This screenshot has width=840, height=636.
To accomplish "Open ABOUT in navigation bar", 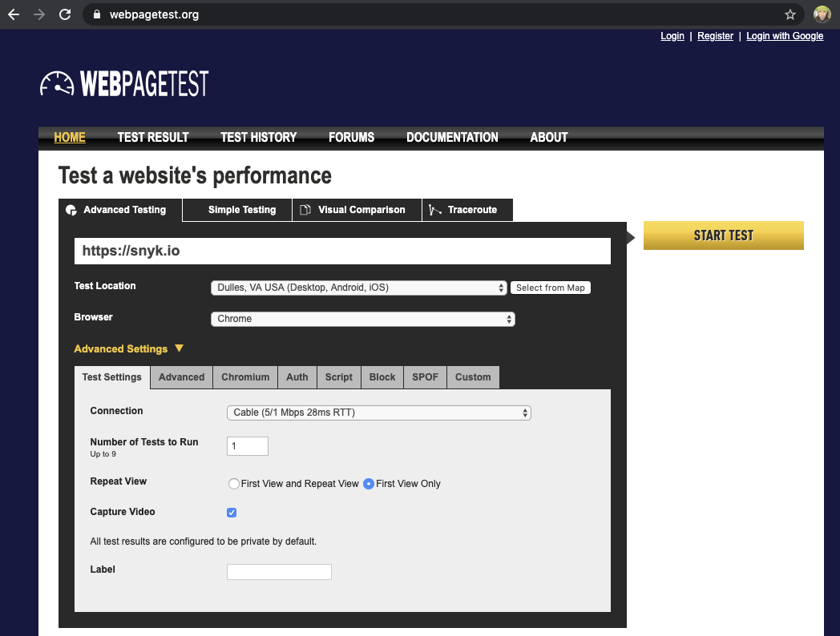I will [549, 138].
